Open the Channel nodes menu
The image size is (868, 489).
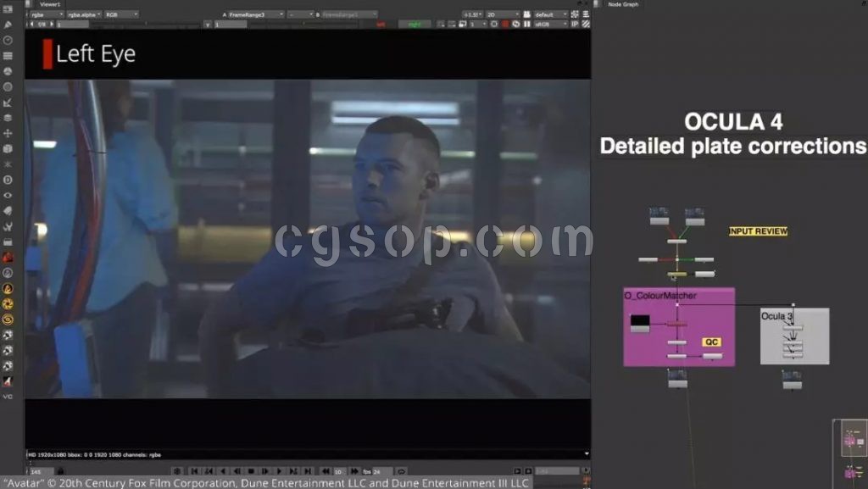click(8, 56)
